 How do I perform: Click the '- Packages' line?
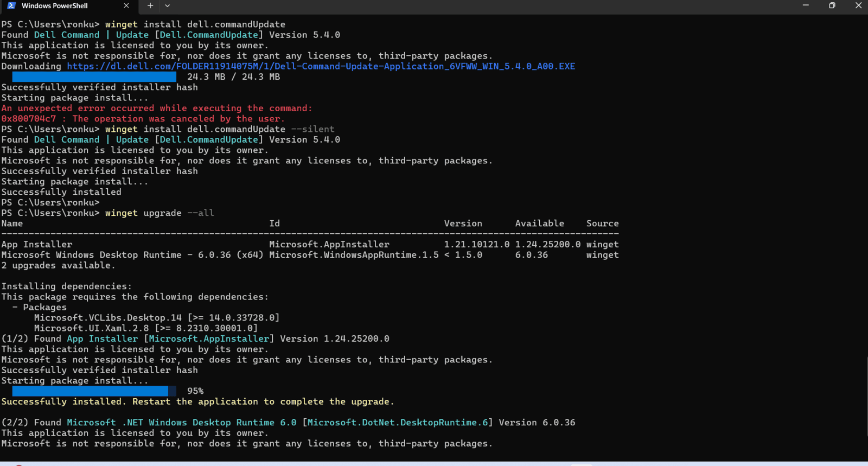coord(39,307)
